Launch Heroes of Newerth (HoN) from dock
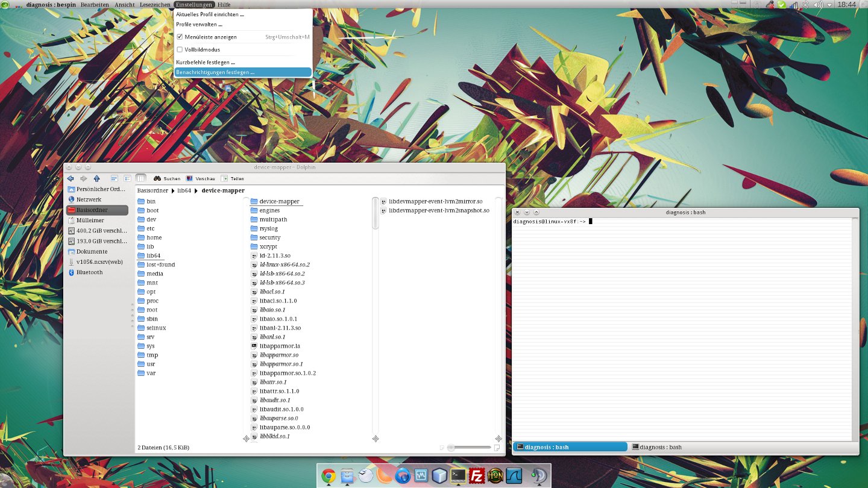Screen dimensions: 868x488 (495, 476)
